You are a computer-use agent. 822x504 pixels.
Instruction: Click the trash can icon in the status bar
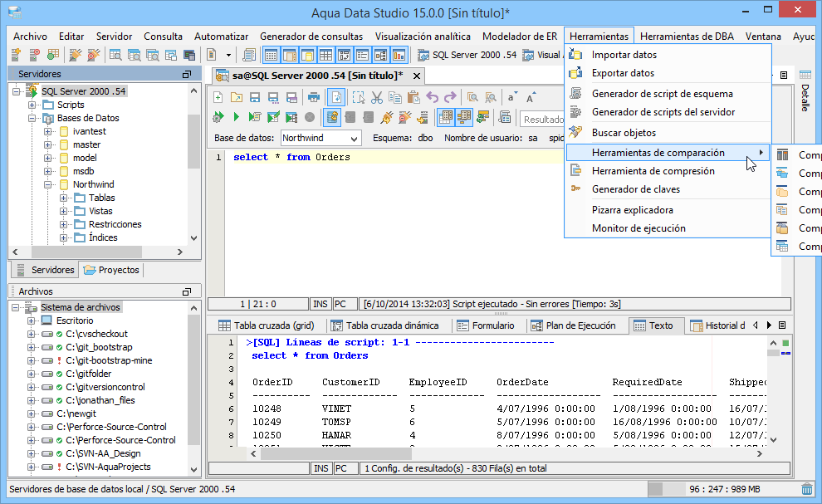click(807, 489)
